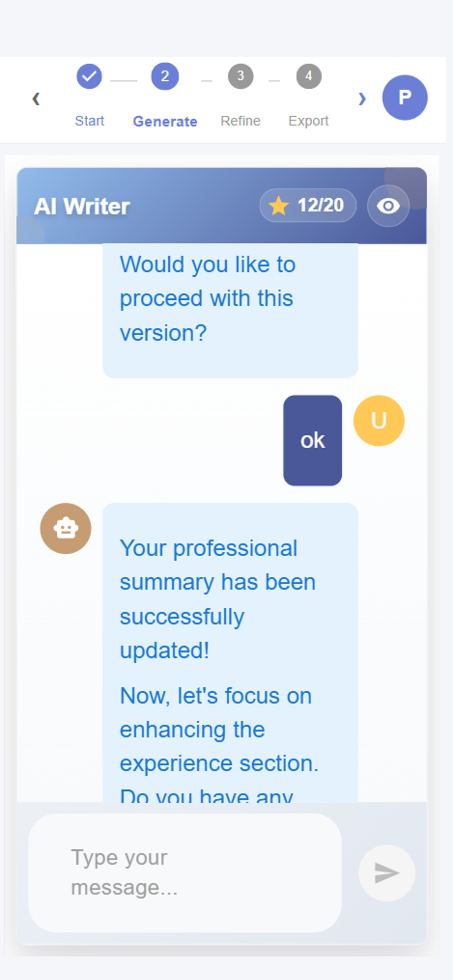
Task: Click the yellow U user avatar
Action: pyautogui.click(x=378, y=421)
